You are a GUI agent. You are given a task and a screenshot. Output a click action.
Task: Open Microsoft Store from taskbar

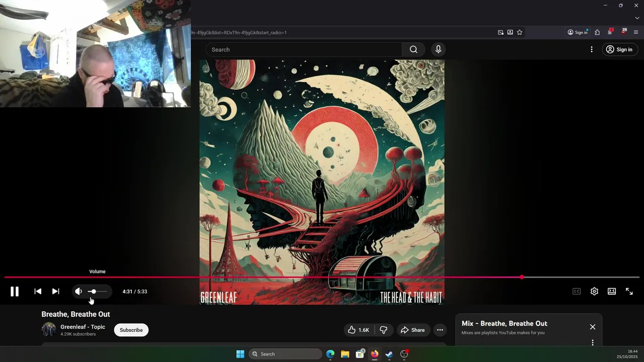[x=360, y=354]
